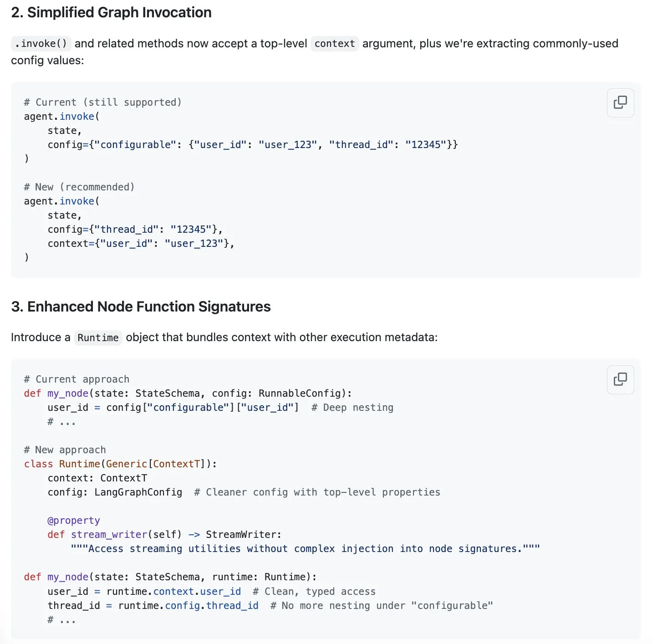This screenshot has width=653, height=644.
Task: Click the context={"user_id": "user_123"} line
Action: pyautogui.click(x=141, y=243)
